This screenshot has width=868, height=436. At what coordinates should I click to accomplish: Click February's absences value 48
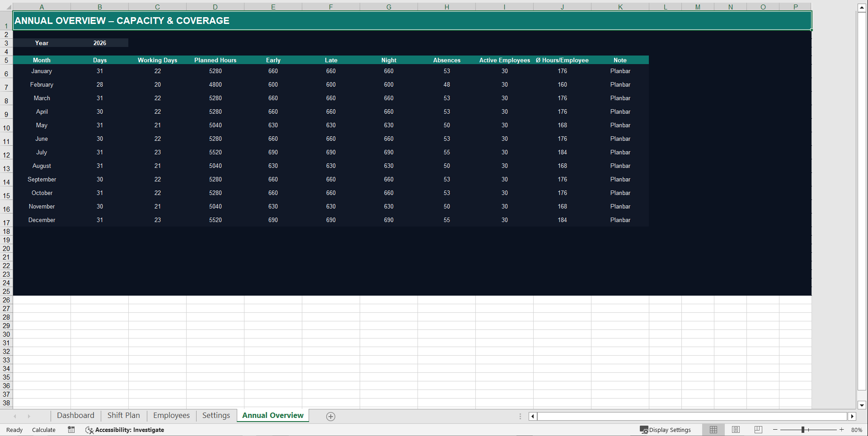click(446, 84)
